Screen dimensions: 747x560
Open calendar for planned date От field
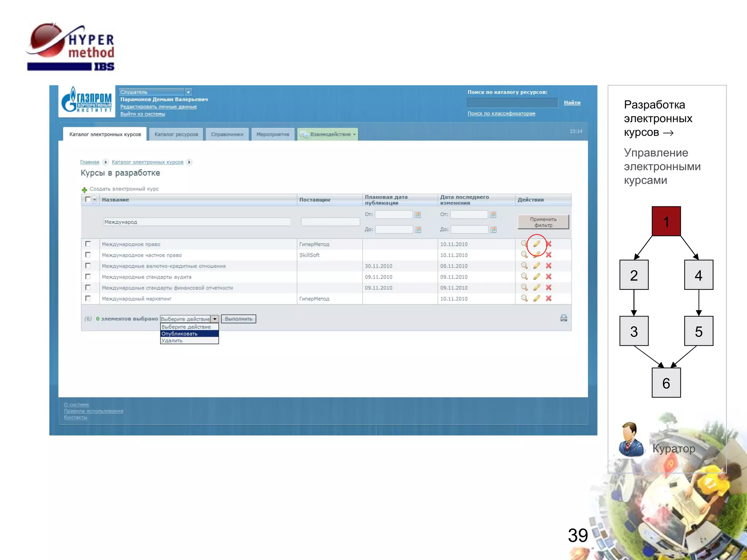418,215
